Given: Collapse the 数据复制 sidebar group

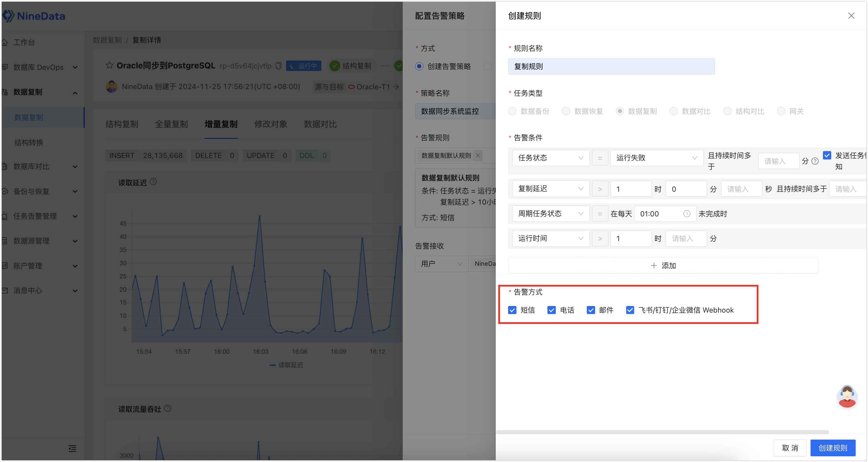Looking at the screenshot, I should pos(75,93).
